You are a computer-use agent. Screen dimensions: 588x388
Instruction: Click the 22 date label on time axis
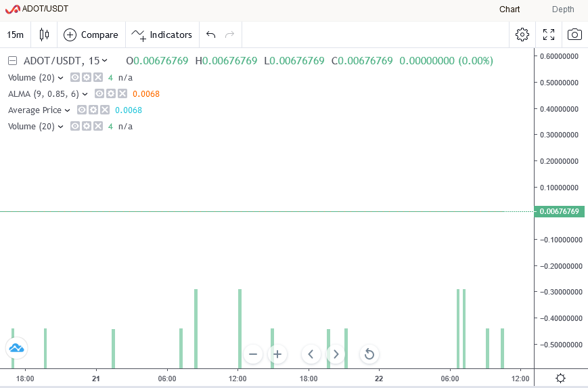(x=379, y=379)
